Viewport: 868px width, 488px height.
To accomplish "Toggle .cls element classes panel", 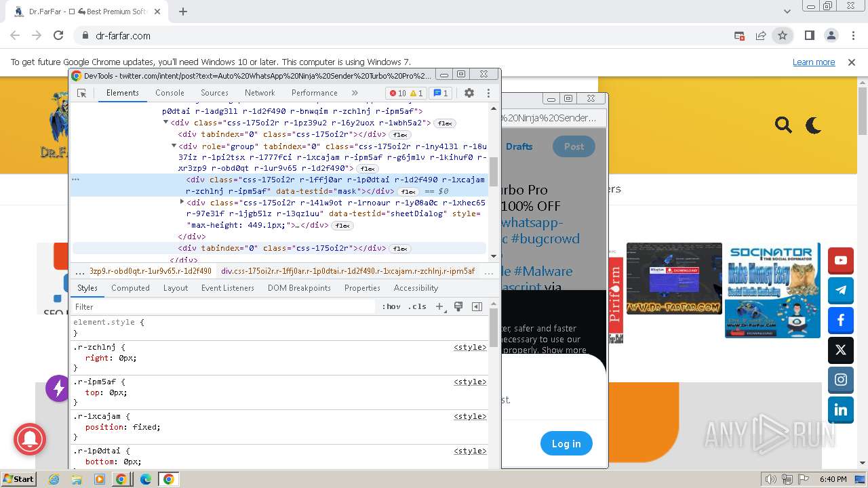I will point(417,306).
